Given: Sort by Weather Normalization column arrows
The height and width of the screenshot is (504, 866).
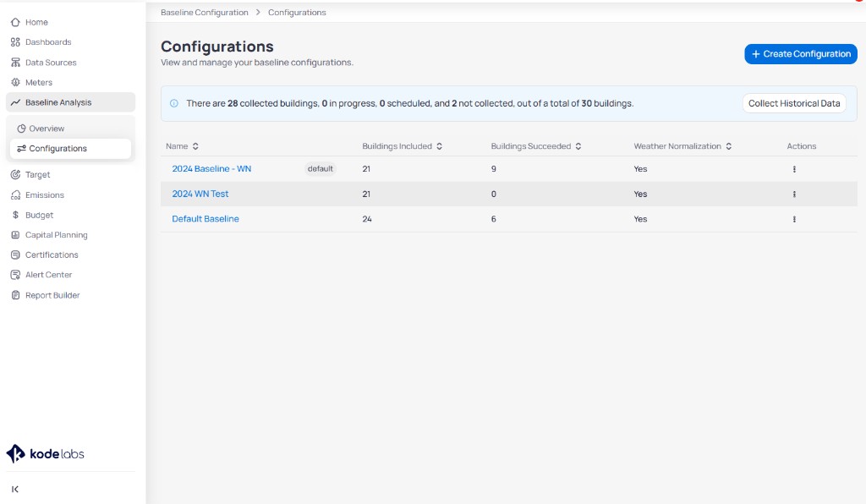Looking at the screenshot, I should pos(728,146).
